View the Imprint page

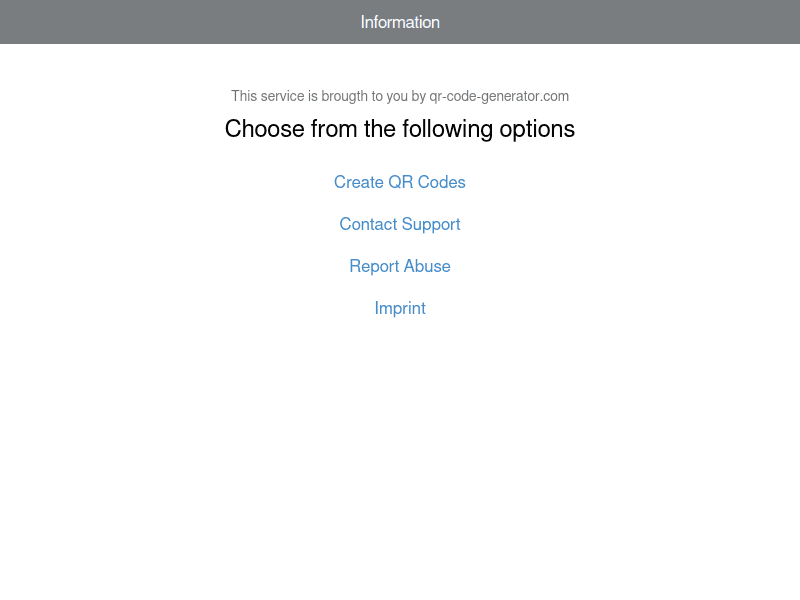pos(399,308)
